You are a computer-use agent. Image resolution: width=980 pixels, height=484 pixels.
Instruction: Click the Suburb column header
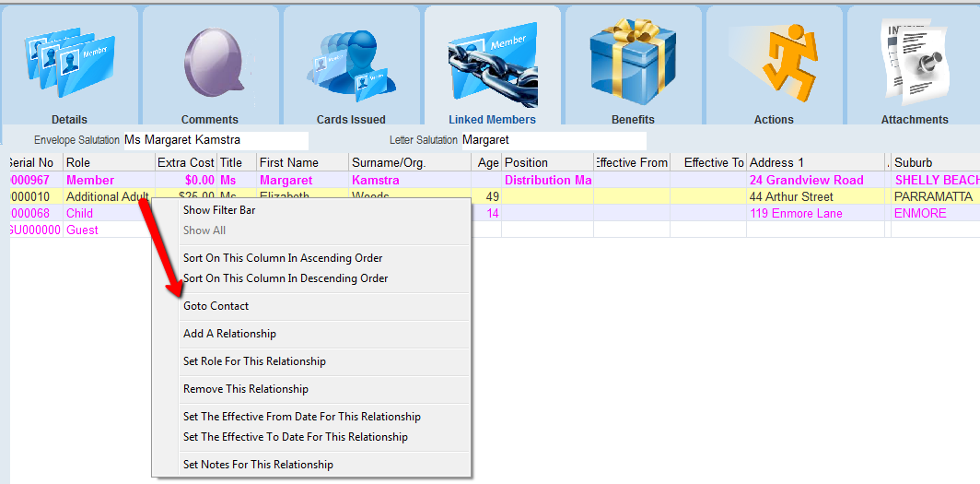tap(936, 162)
